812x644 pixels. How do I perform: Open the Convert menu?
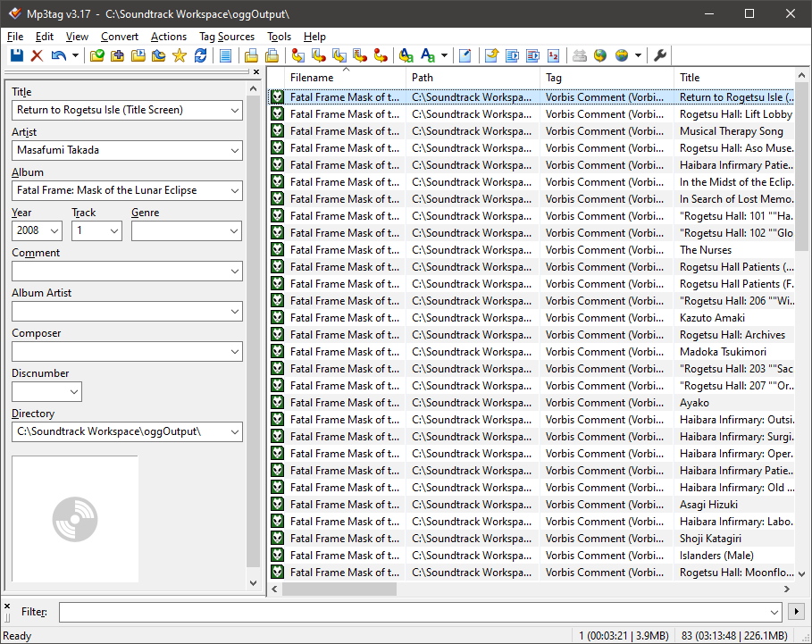120,37
